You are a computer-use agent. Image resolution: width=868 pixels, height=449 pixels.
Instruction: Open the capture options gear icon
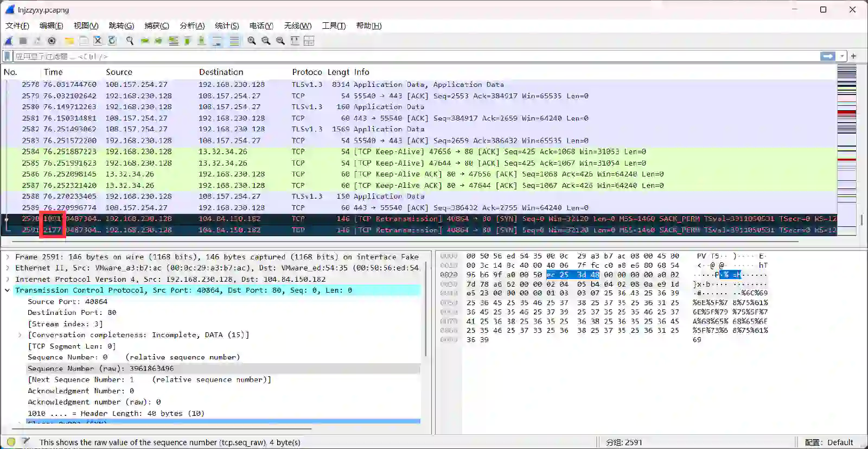click(52, 41)
